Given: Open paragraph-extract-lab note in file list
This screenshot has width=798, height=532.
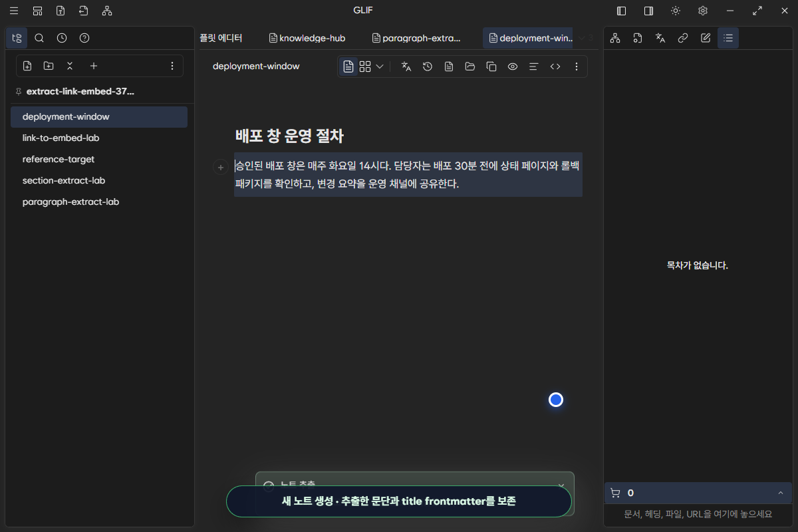Looking at the screenshot, I should tap(99, 201).
